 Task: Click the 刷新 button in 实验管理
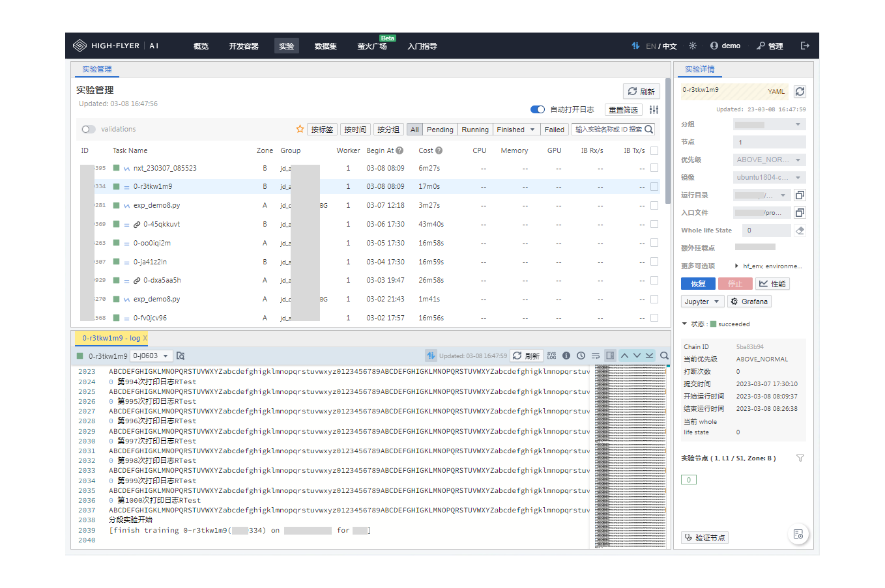point(641,91)
